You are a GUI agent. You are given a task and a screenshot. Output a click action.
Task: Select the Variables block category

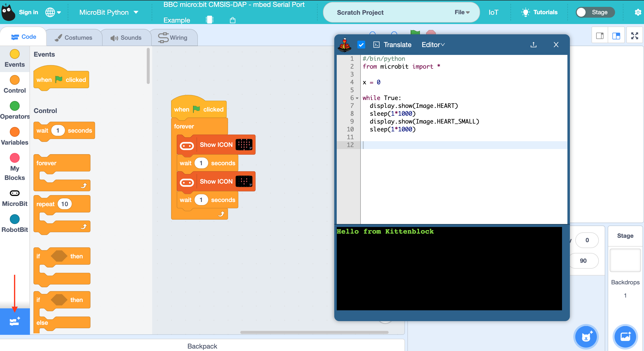tap(14, 136)
